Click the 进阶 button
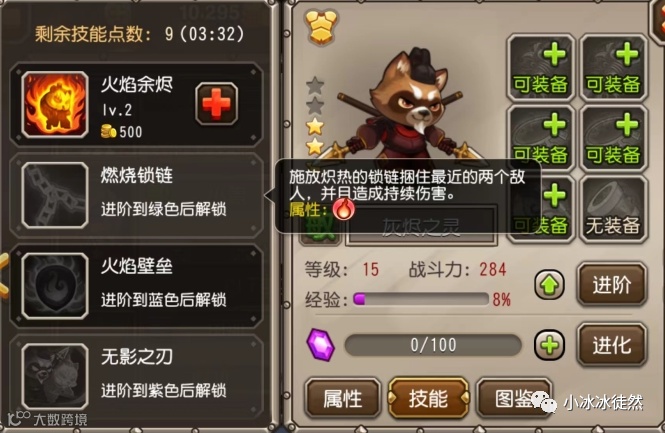This screenshot has height=433, width=665. pyautogui.click(x=612, y=285)
